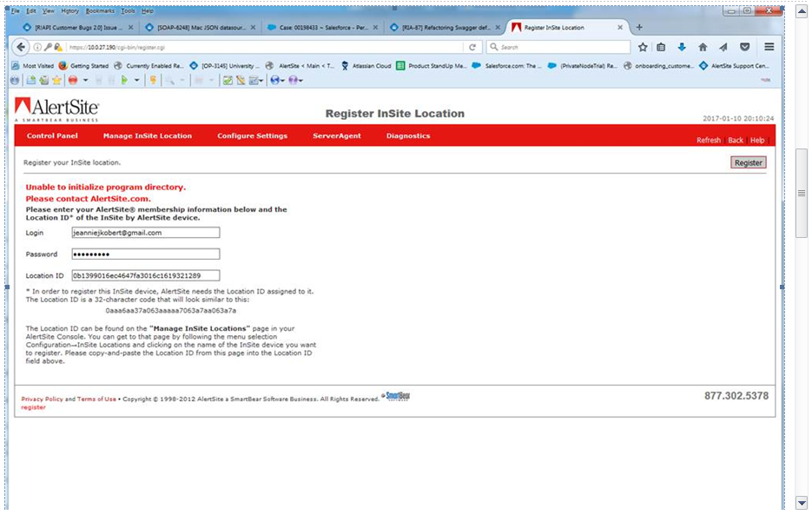This screenshot has height=515, width=812.
Task: Open dropdown arrow next to red record button
Action: 85,80
